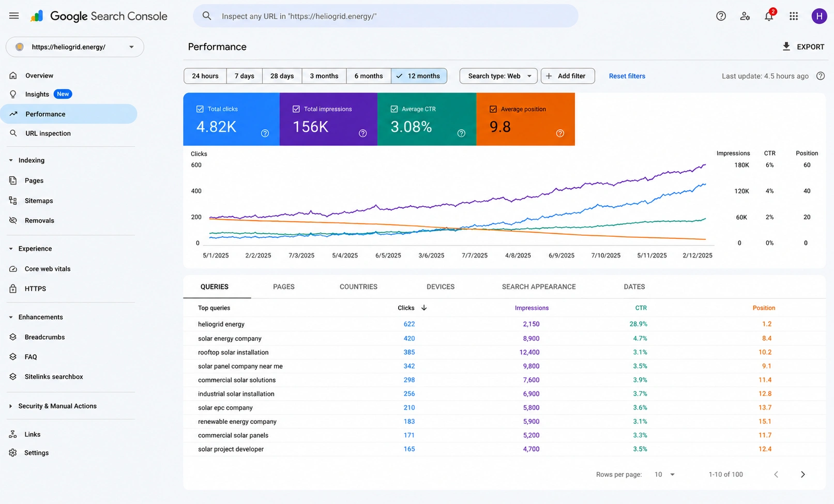Click the Export download icon
834x504 pixels.
(786, 47)
